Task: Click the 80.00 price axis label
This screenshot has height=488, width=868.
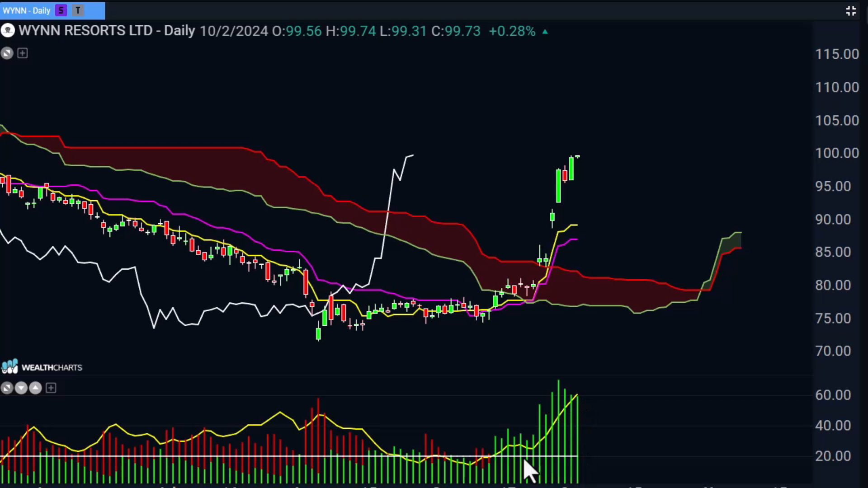Action: 833,285
